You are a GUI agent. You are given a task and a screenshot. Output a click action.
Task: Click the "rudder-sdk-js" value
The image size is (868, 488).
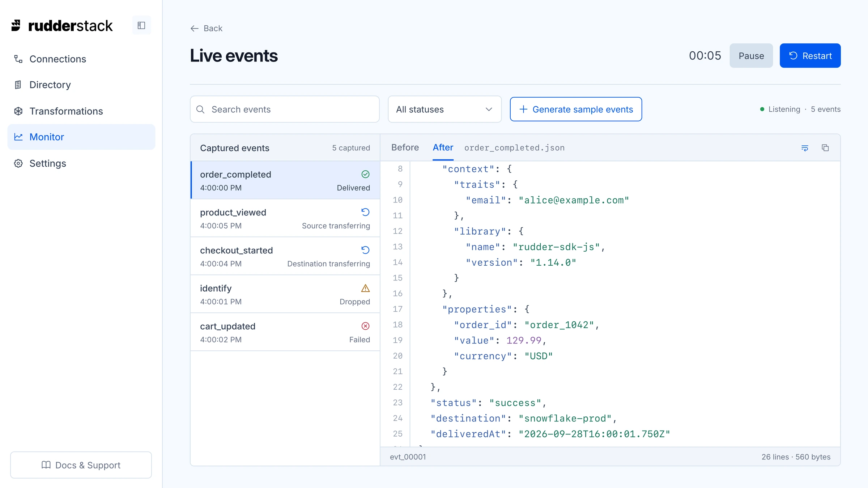[556, 247]
